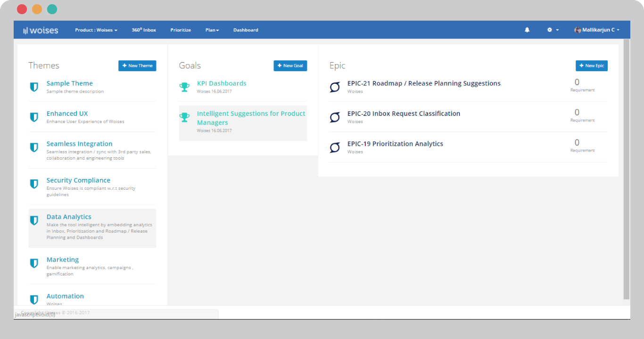The width and height of the screenshot is (644, 339).
Task: Select the Security Compliance theme
Action: [x=78, y=180]
